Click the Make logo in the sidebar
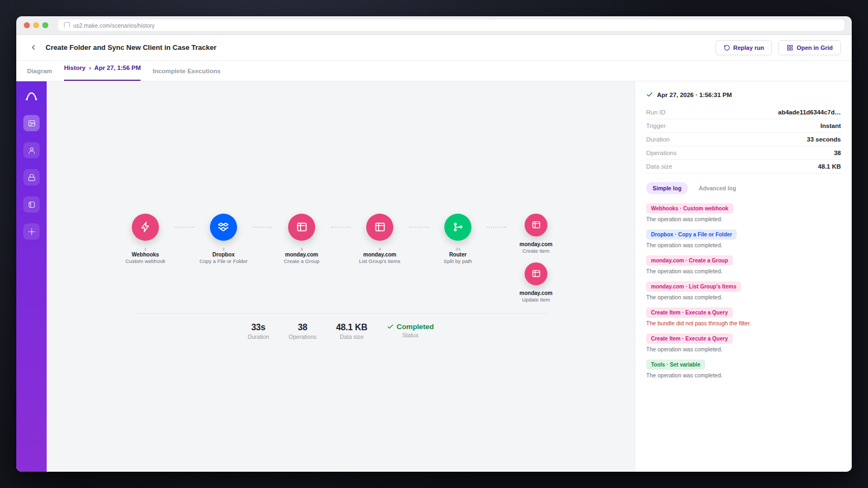This screenshot has width=868, height=488. pyautogui.click(x=31, y=97)
